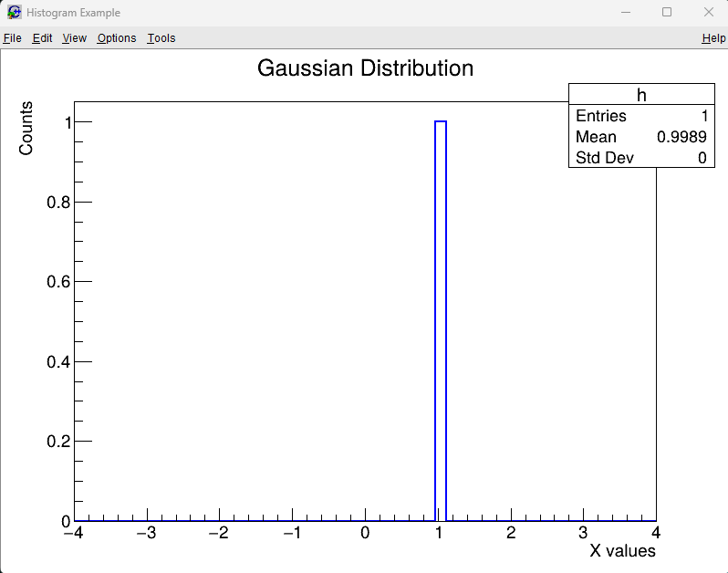Click the y-axis label 0.6

58,282
